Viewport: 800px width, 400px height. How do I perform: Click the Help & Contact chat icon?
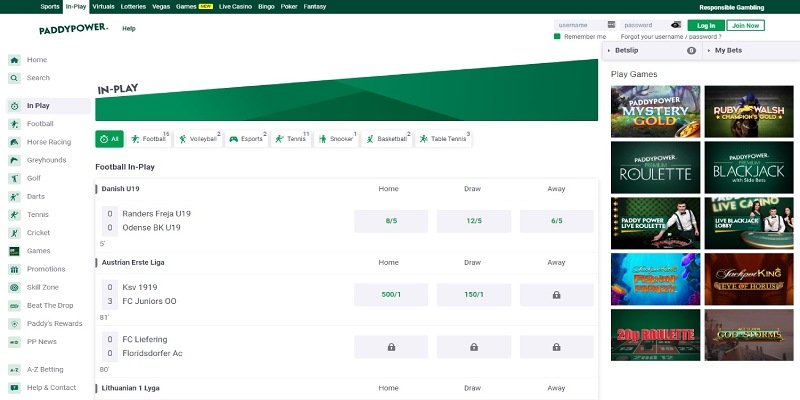(14, 388)
